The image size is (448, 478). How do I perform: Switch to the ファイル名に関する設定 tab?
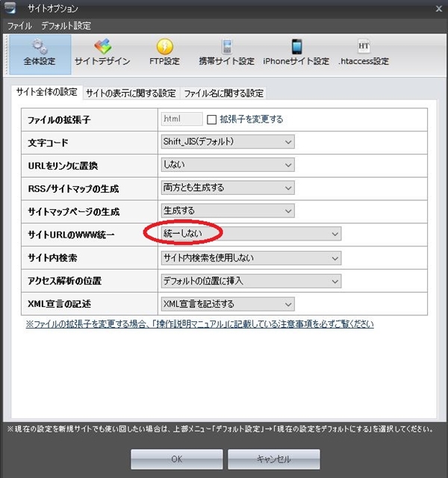(223, 93)
